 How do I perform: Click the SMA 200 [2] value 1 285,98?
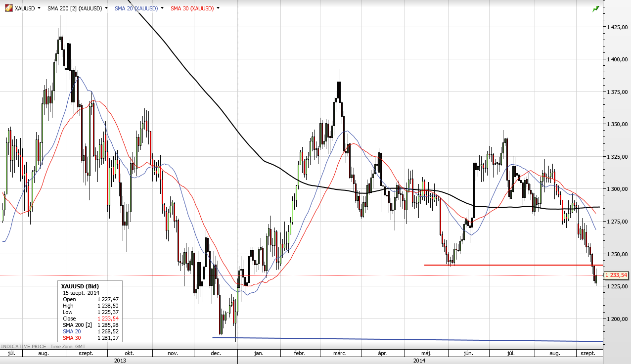click(107, 325)
